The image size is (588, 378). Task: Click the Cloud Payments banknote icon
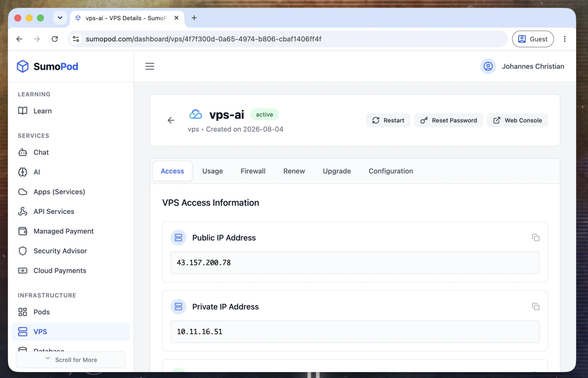click(x=23, y=271)
